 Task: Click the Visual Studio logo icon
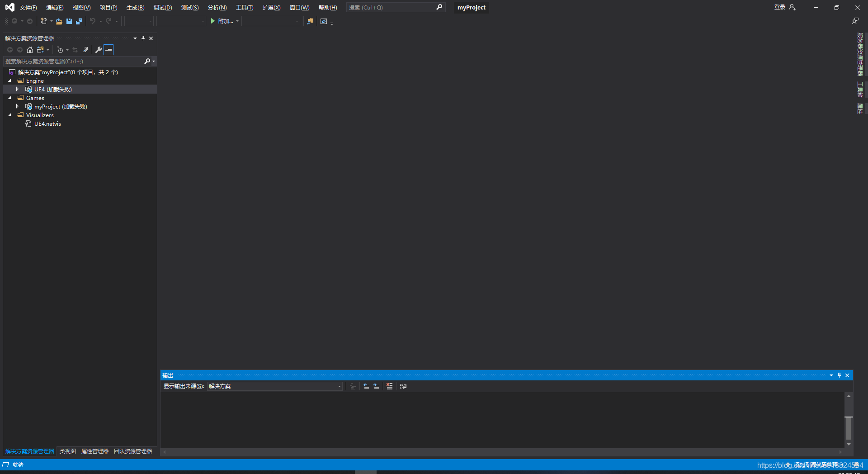click(9, 7)
